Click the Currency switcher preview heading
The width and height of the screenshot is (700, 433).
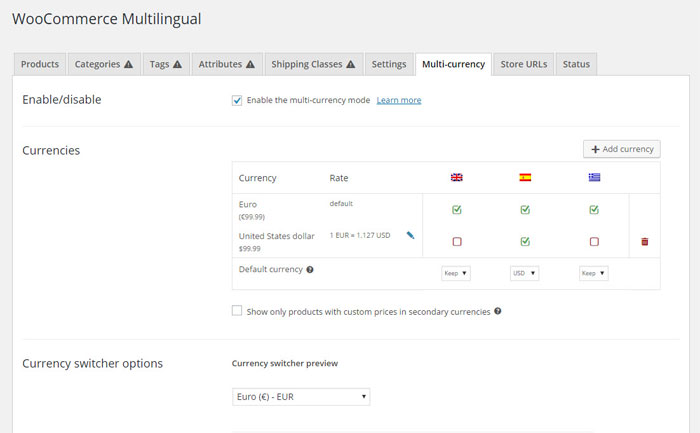(x=285, y=363)
